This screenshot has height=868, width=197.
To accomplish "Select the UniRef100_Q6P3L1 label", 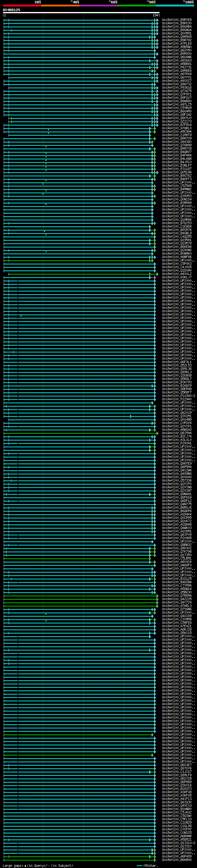I will point(177,362).
